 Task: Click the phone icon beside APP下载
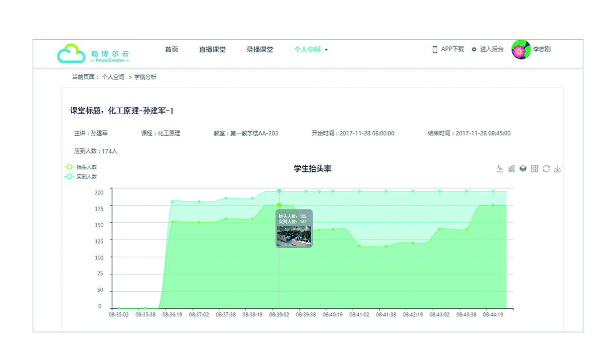[x=435, y=50]
